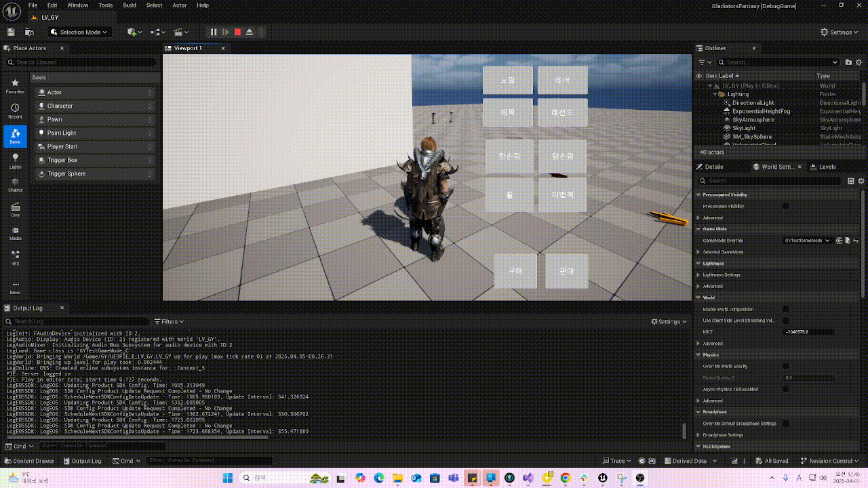This screenshot has height=488, width=868.
Task: Select the Favorites category in Place Actors
Action: tap(15, 86)
